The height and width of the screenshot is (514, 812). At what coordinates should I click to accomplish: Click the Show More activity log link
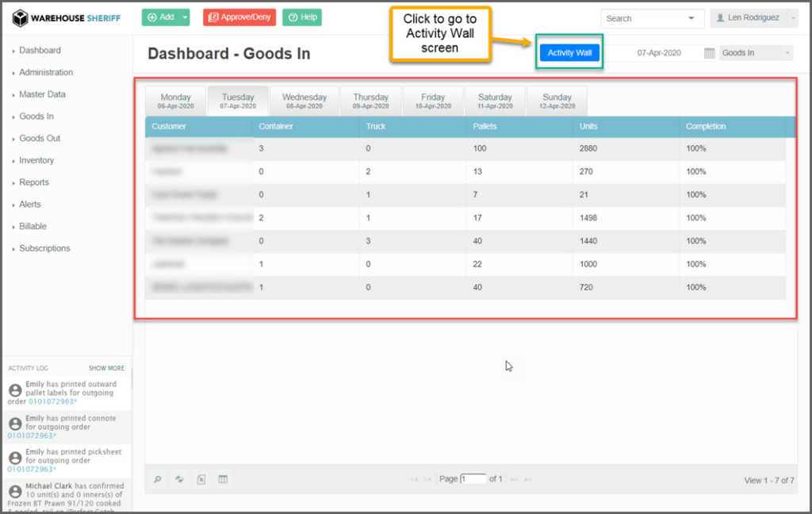[x=106, y=368]
